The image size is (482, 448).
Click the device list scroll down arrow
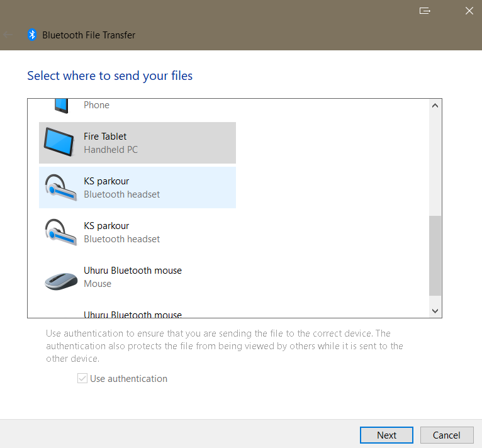tap(435, 311)
